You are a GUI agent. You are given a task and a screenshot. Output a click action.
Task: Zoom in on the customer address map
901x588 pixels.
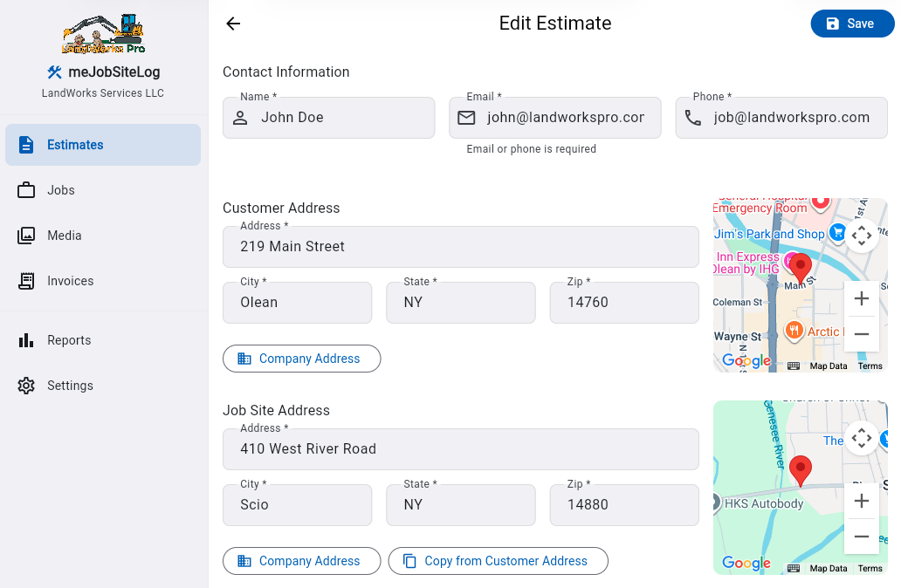pos(862,298)
